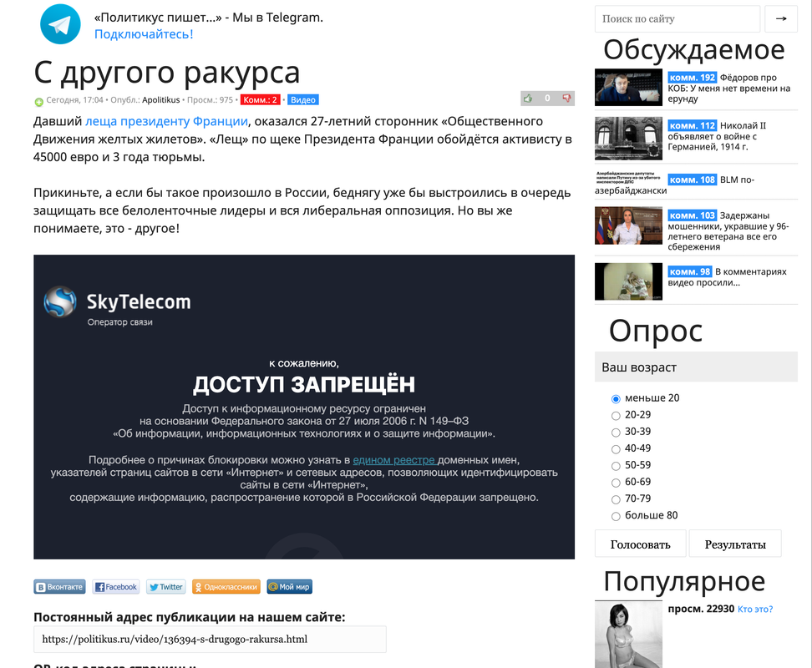Select age option 40-49
Viewport: 812px width, 668px height.
[x=616, y=449]
